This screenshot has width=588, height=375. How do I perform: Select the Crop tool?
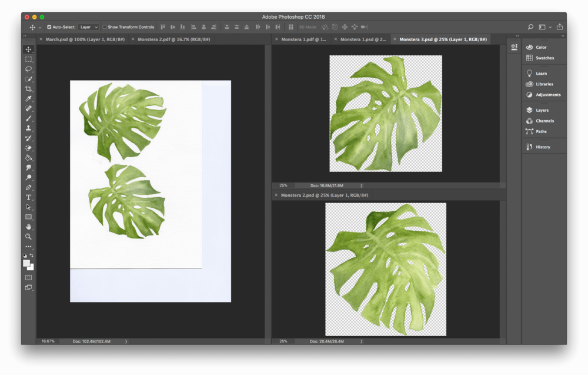tap(28, 89)
